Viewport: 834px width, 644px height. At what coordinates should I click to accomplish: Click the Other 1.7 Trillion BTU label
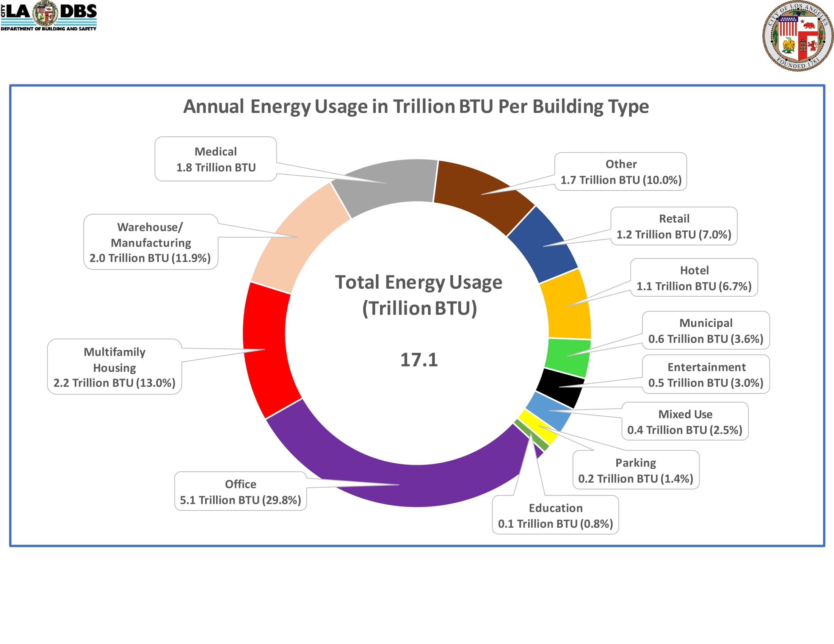point(621,172)
